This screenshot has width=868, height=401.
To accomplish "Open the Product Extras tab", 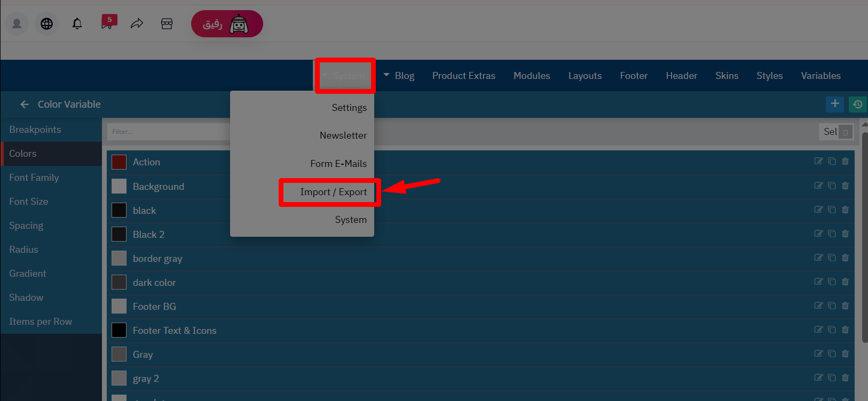I will pyautogui.click(x=464, y=76).
